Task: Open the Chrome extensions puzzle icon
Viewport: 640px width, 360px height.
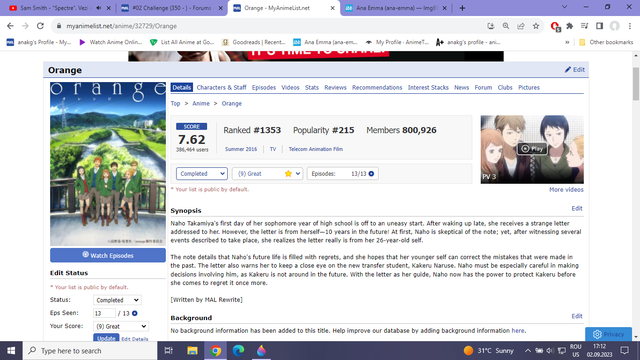Action: pyautogui.click(x=569, y=26)
